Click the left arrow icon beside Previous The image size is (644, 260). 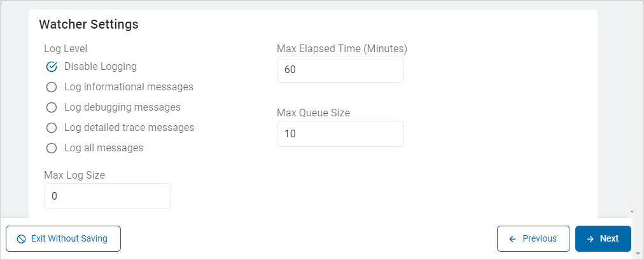tap(512, 239)
